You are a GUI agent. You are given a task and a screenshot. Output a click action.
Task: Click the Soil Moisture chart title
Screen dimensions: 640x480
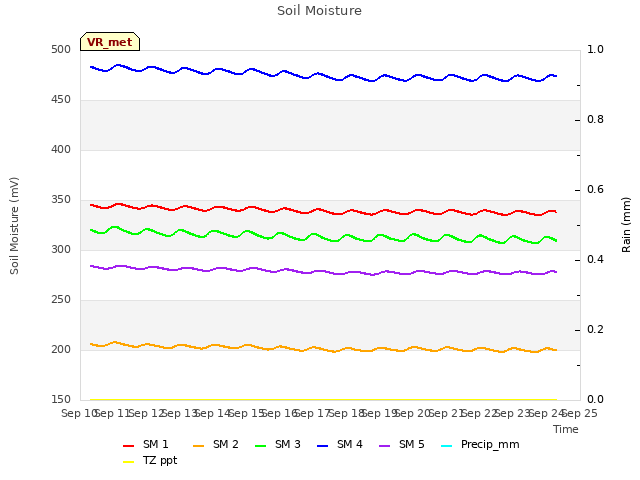point(319,11)
